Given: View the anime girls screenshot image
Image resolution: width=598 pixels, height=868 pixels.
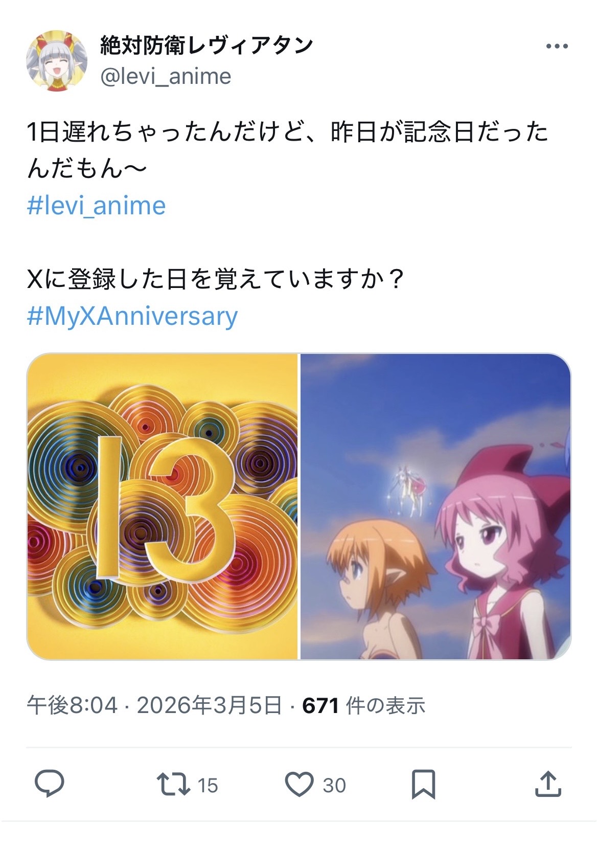Looking at the screenshot, I should (435, 506).
